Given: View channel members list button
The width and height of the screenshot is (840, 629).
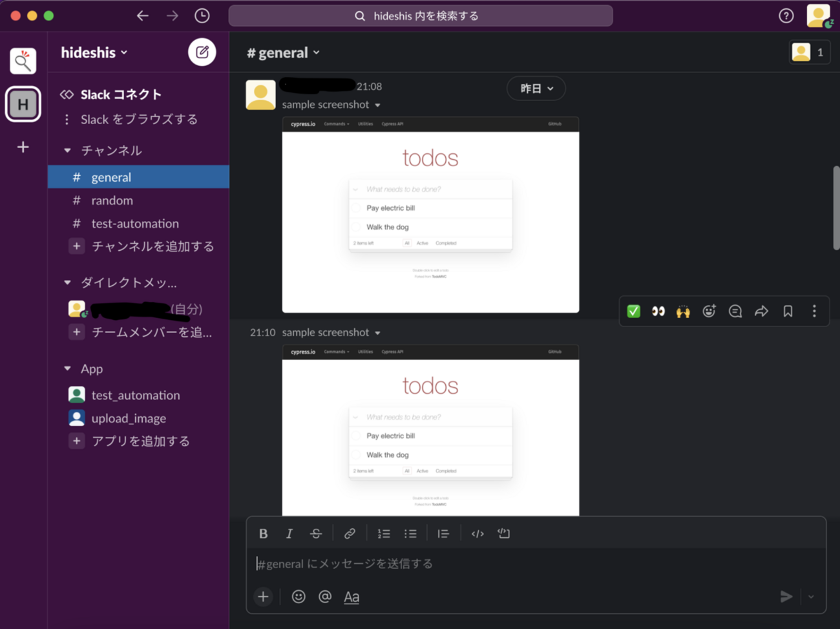Looking at the screenshot, I should tap(809, 52).
